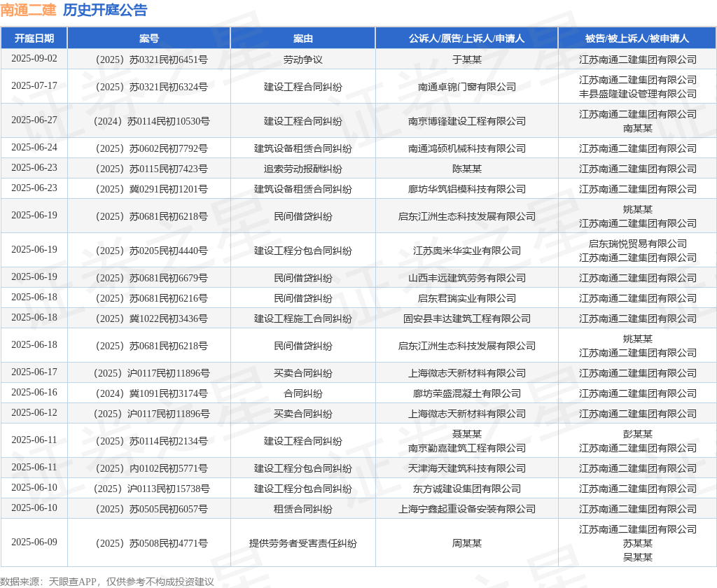Click plaintiff 聂某某
The image size is (717, 588).
click(x=467, y=434)
